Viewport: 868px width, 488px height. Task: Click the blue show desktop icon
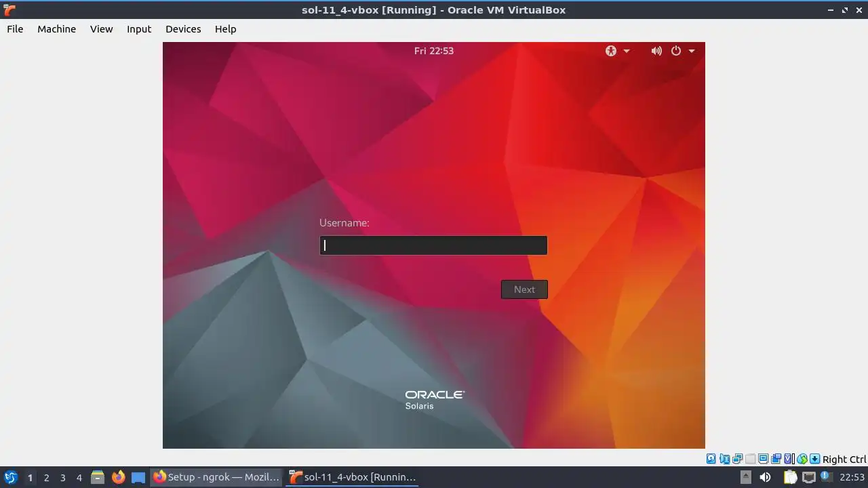(138, 477)
